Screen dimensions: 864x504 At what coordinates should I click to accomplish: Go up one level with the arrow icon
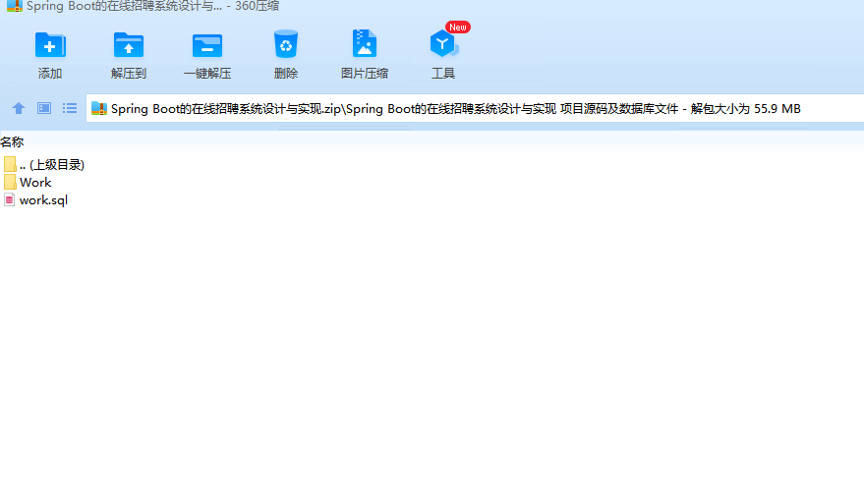pyautogui.click(x=19, y=108)
